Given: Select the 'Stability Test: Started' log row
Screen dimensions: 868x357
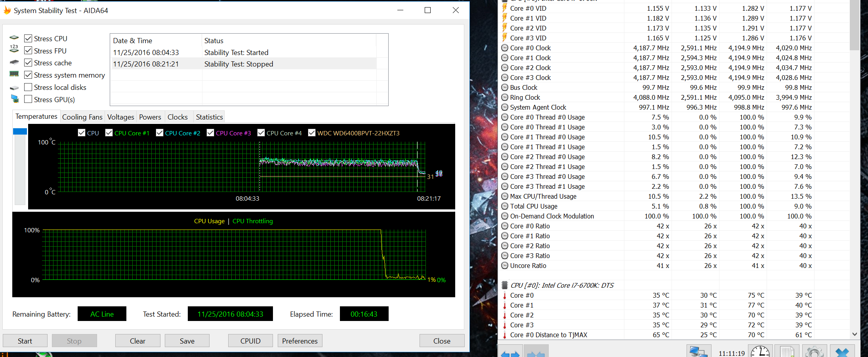Looking at the screenshot, I should 244,53.
